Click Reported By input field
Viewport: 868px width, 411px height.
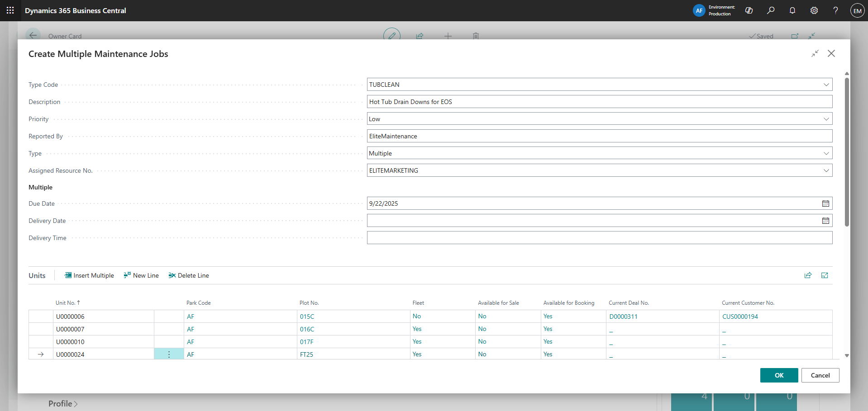(600, 136)
